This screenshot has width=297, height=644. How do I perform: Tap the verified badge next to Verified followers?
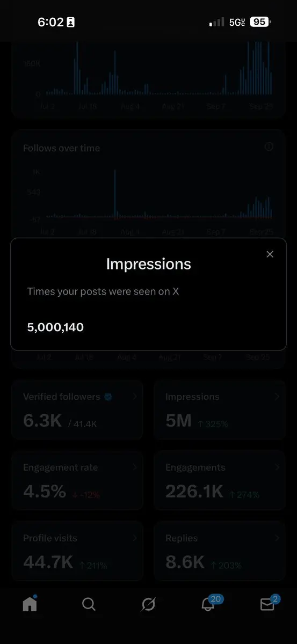108,397
